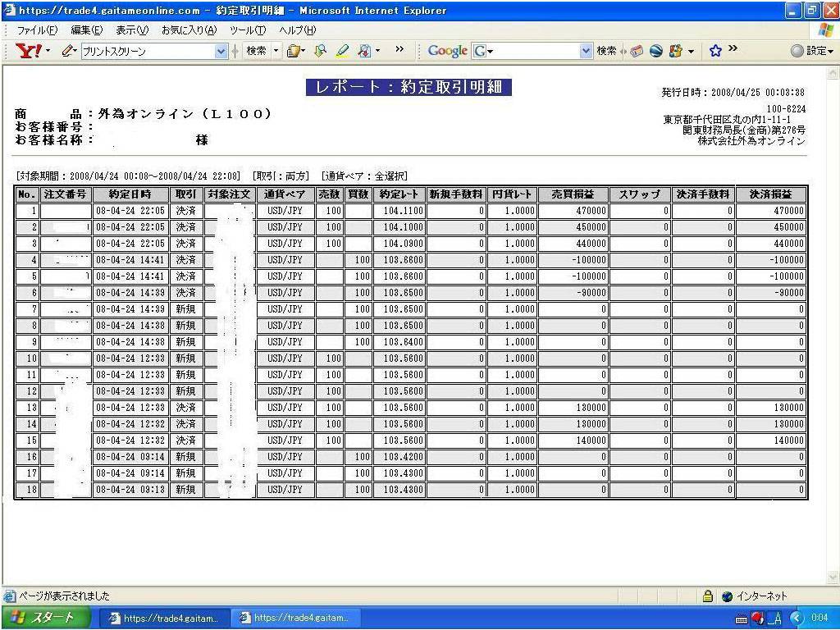The width and height of the screenshot is (840, 630).
Task: Click the yellow highlighter icon in Yahoo toolbar
Action: pos(343,51)
